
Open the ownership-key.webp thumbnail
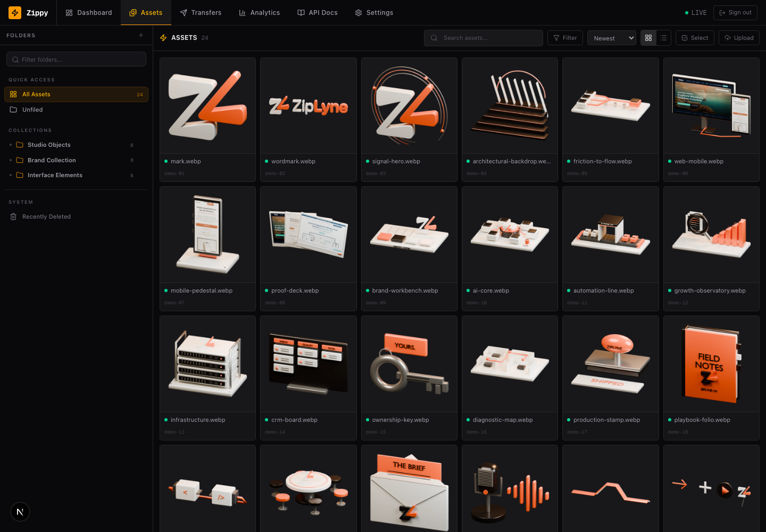(x=409, y=364)
